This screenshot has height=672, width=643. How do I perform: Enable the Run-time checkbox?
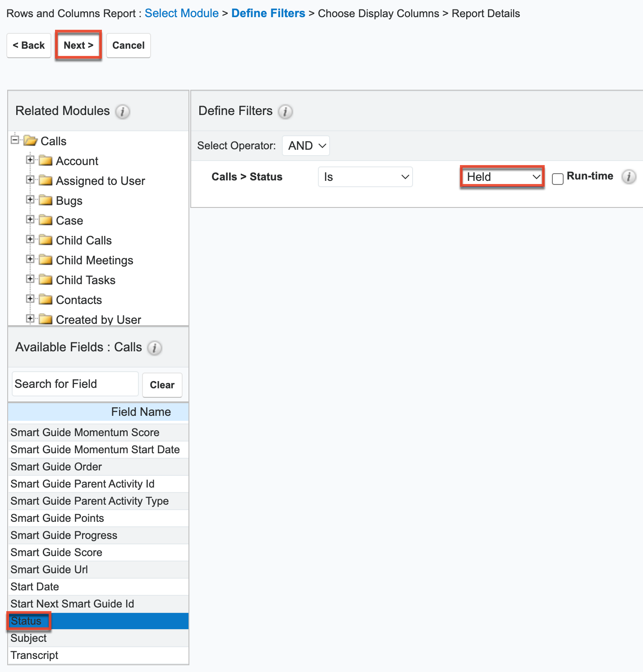pyautogui.click(x=558, y=179)
